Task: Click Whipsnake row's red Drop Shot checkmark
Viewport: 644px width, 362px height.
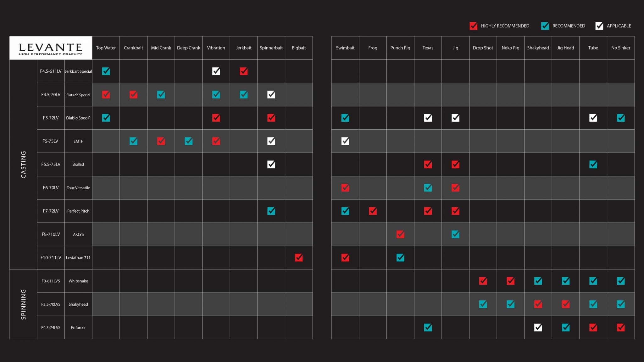Action: point(483,281)
